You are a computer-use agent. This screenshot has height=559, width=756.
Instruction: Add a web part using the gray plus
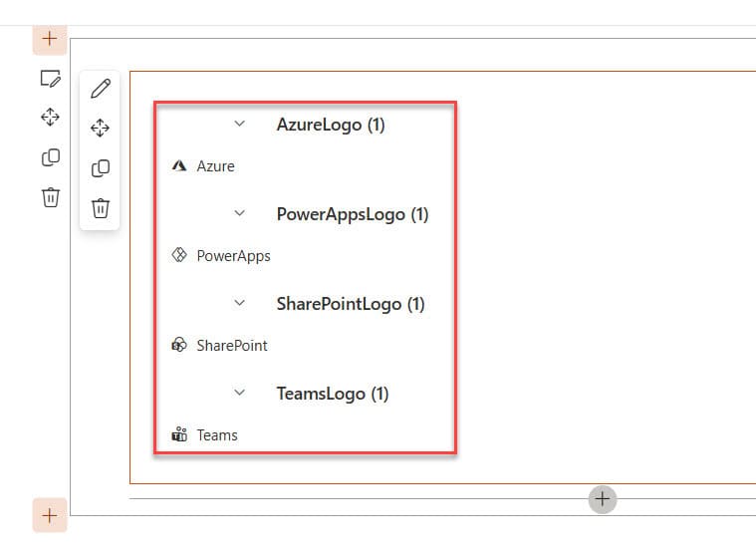tap(603, 499)
